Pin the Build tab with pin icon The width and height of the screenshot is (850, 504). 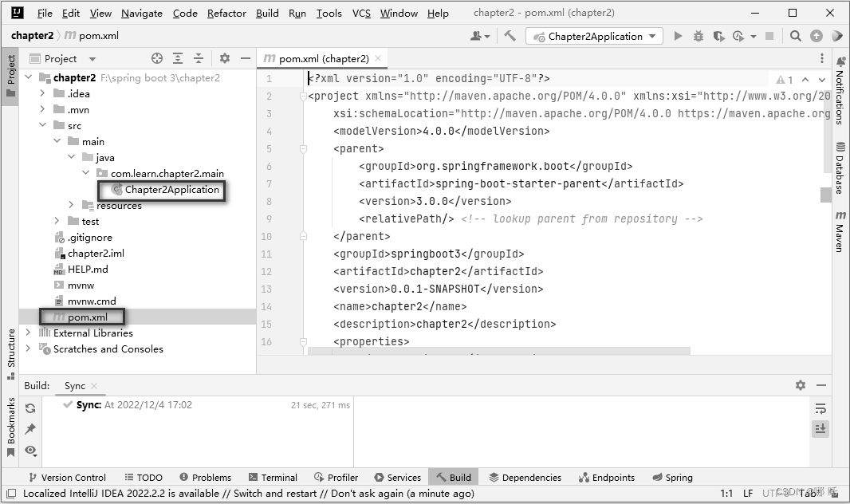coord(30,429)
